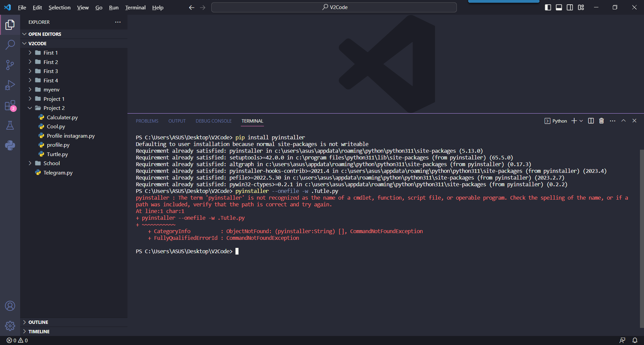Open the Search view in activity bar
This screenshot has width=644, height=345.
(10, 45)
